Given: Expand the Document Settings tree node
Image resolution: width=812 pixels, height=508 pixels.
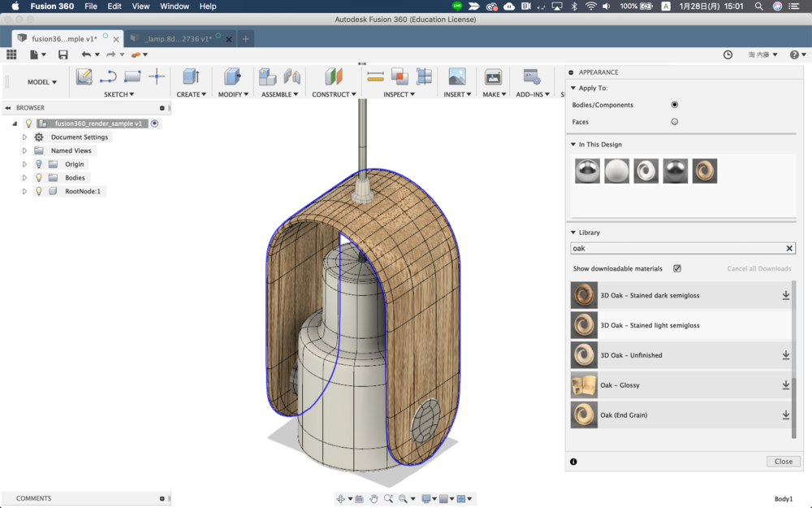Looking at the screenshot, I should click(x=24, y=137).
